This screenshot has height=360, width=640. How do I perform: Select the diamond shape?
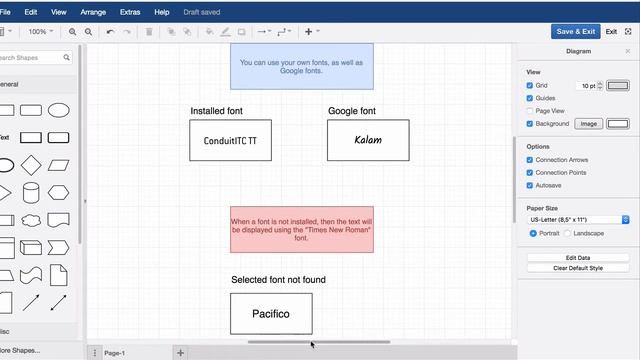click(x=31, y=165)
